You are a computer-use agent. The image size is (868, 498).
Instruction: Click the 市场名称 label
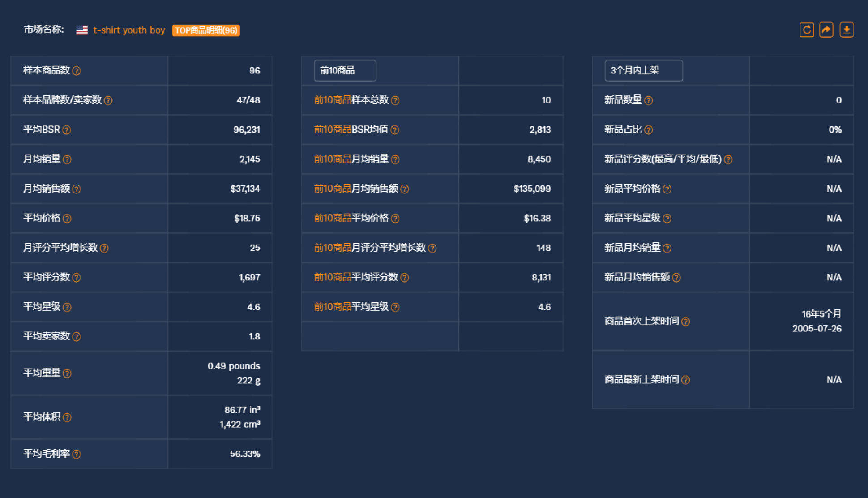coord(44,30)
